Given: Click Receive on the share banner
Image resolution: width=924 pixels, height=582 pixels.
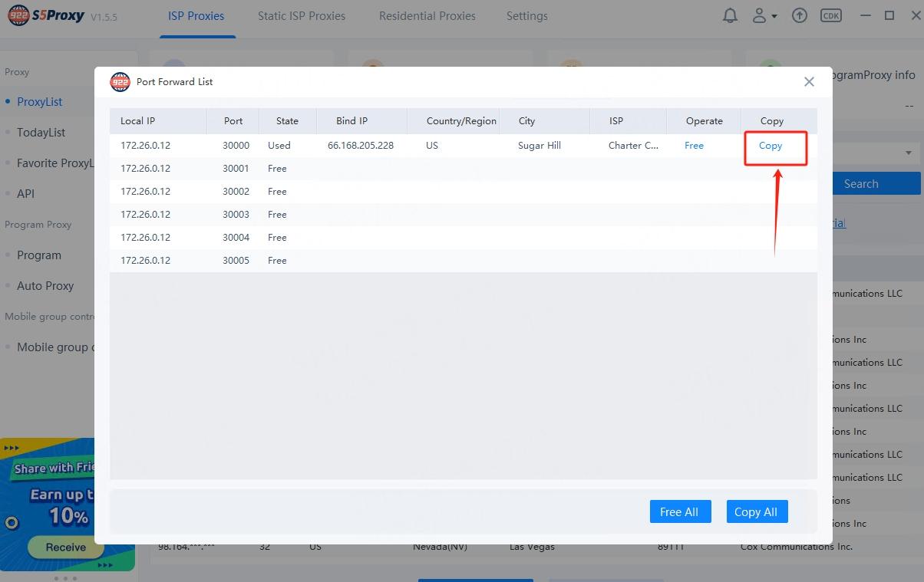Looking at the screenshot, I should [66, 547].
